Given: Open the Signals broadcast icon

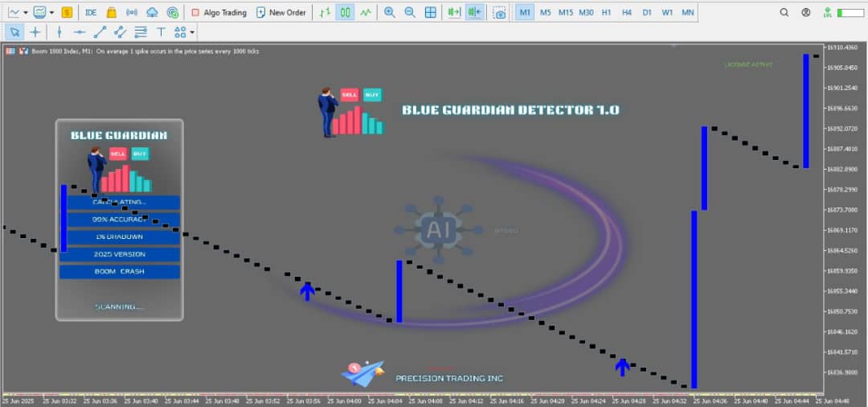Looking at the screenshot, I should (x=132, y=12).
